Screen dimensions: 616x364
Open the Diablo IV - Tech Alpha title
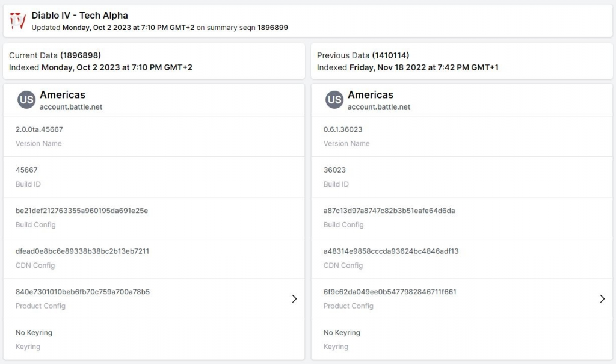click(x=80, y=15)
